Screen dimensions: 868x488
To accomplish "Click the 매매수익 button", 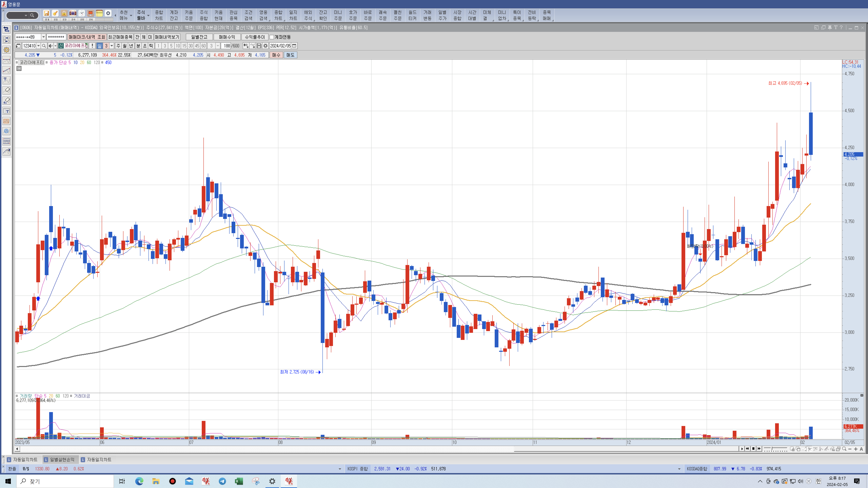I will coord(227,37).
